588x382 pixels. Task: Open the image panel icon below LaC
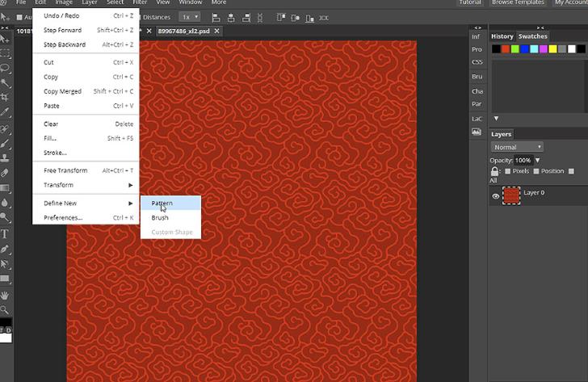click(477, 132)
